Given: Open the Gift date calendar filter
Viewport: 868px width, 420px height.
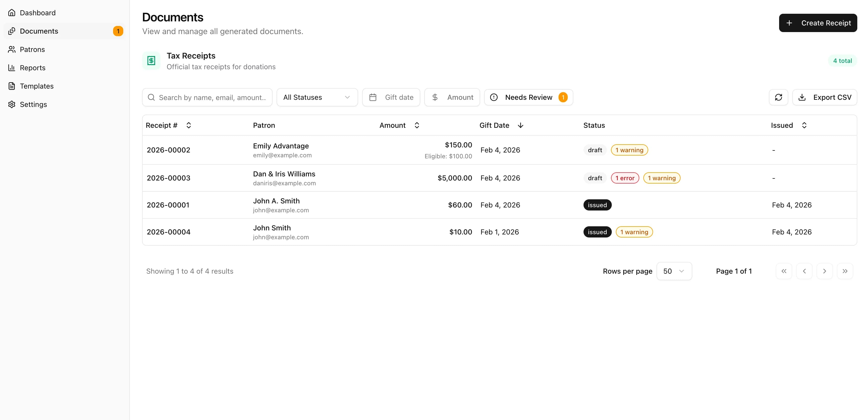Looking at the screenshot, I should [391, 97].
